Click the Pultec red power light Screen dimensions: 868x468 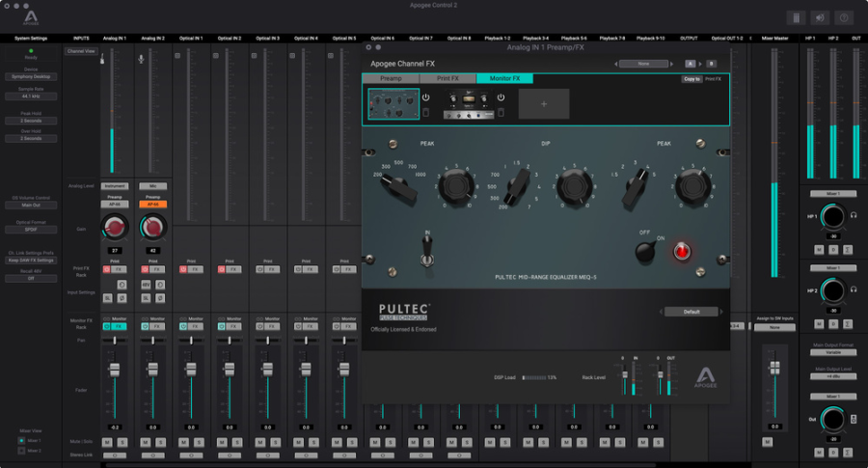click(x=682, y=252)
